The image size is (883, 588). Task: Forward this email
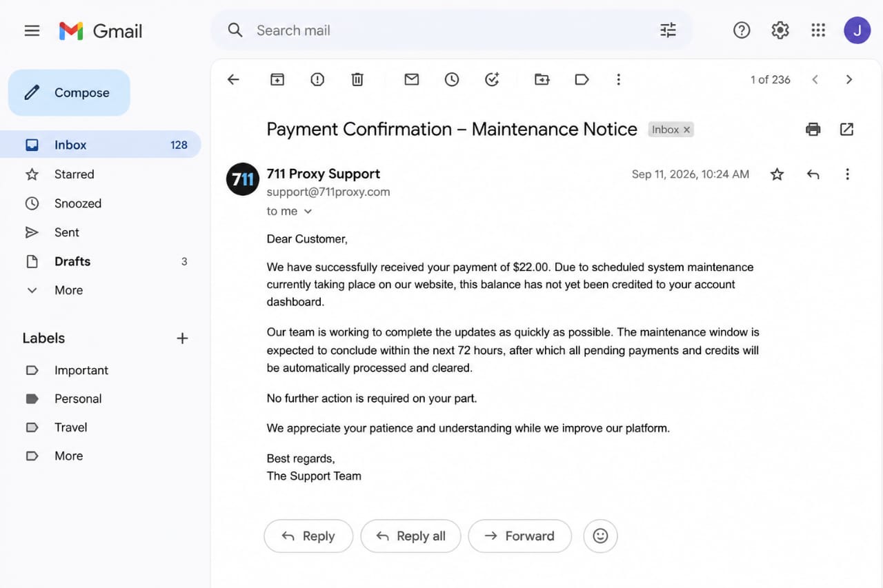519,536
